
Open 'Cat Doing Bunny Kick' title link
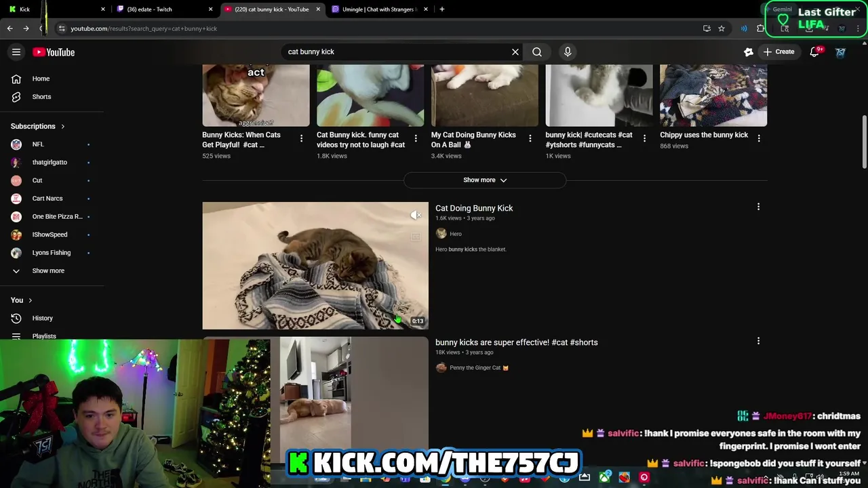[474, 208]
